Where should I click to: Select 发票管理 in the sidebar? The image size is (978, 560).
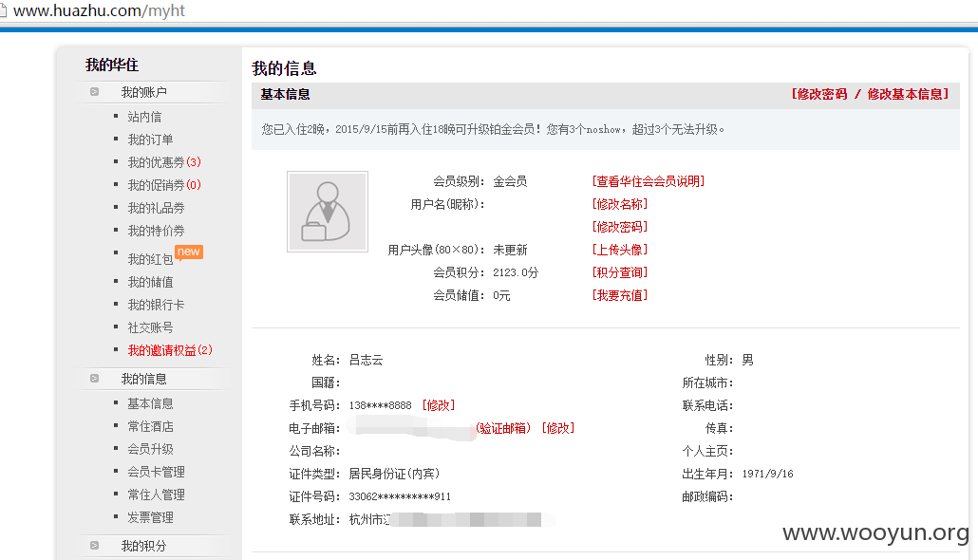[150, 517]
